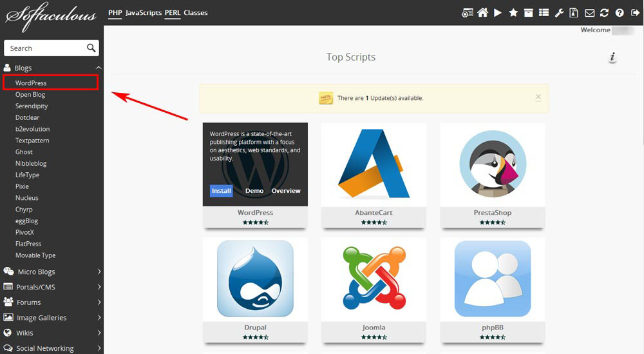
Task: Open the ratings star icon
Action: (x=513, y=13)
